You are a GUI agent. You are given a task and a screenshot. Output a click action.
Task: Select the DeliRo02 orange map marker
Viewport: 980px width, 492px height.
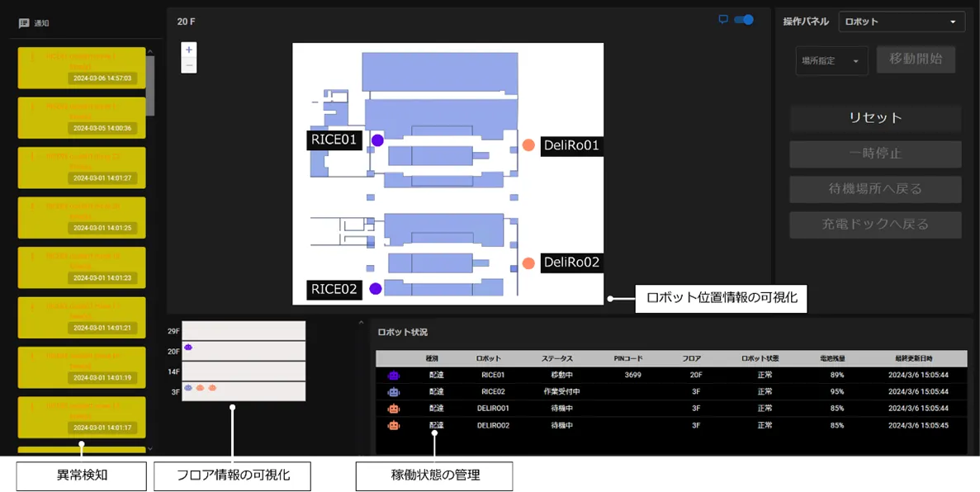click(528, 263)
